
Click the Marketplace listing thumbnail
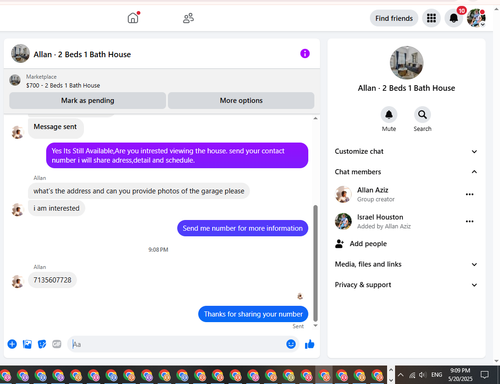click(15, 80)
